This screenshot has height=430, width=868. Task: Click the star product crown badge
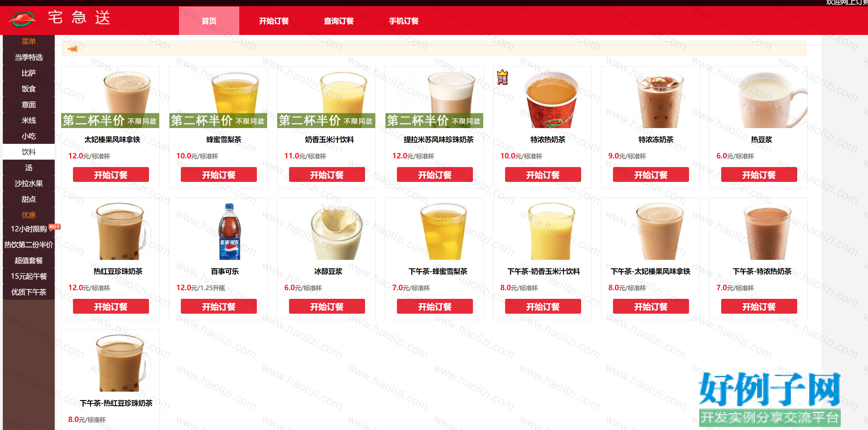click(502, 77)
